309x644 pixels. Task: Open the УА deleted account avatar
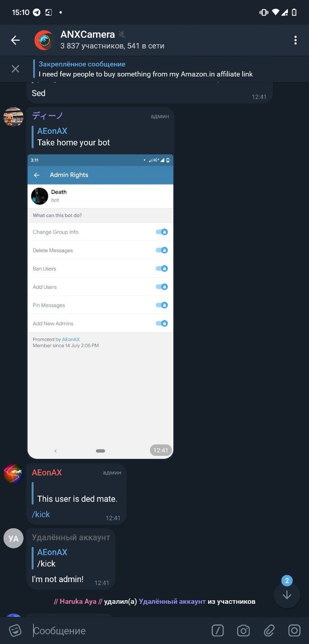[x=14, y=538]
